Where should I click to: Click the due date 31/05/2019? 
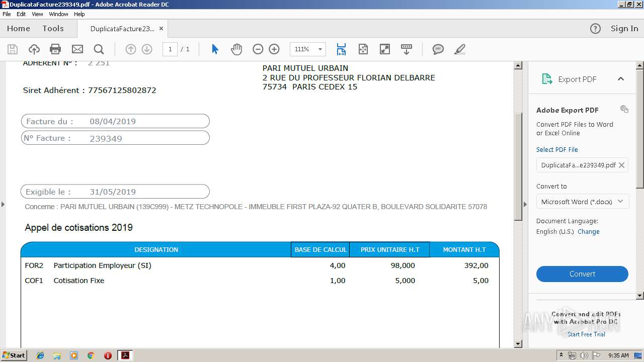tap(113, 192)
